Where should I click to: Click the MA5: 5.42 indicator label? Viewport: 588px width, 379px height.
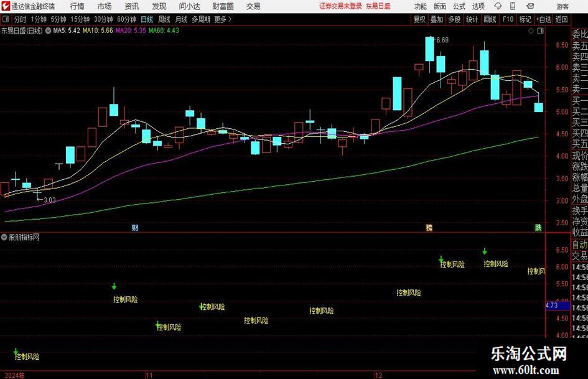67,30
